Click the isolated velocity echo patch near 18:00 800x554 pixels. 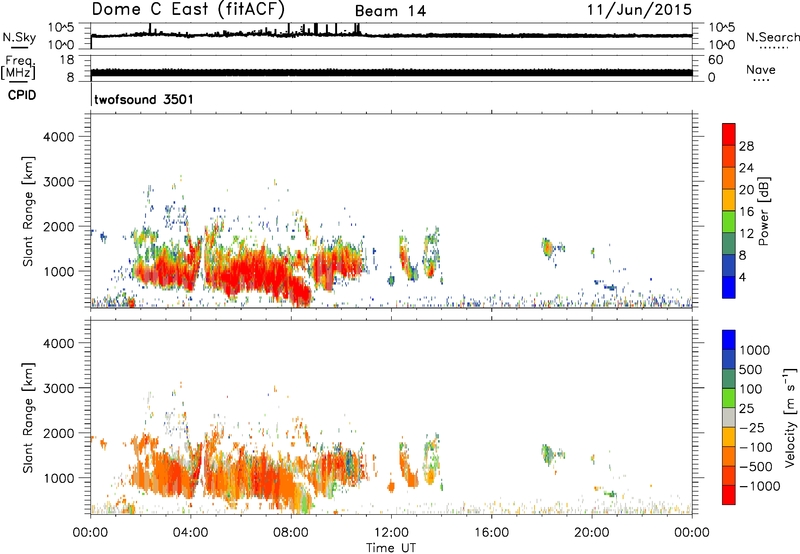coord(548,454)
